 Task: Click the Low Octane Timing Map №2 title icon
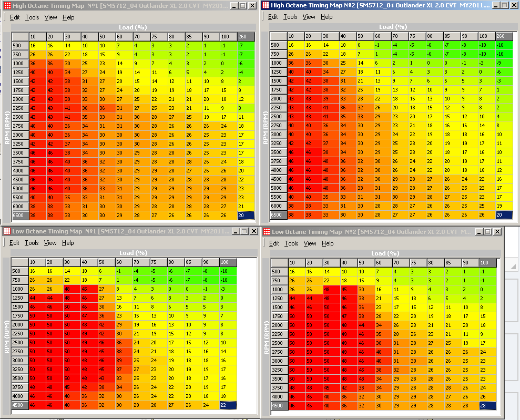266,231
